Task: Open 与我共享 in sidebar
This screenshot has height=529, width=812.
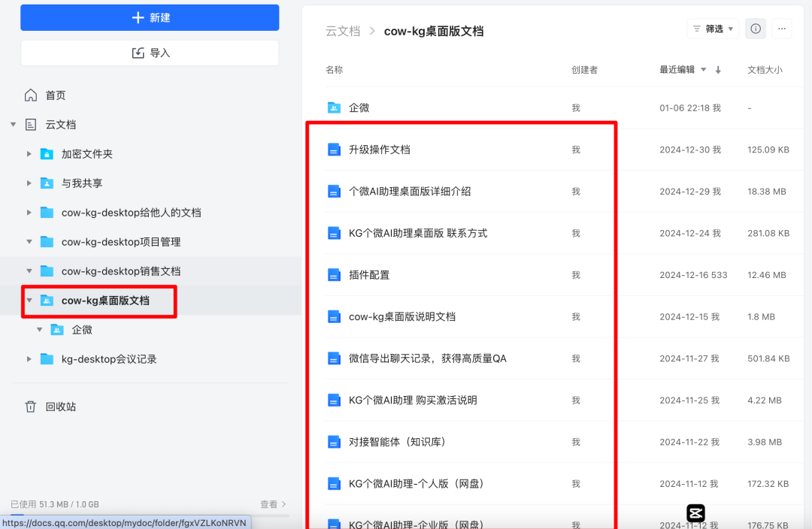Action: point(82,183)
